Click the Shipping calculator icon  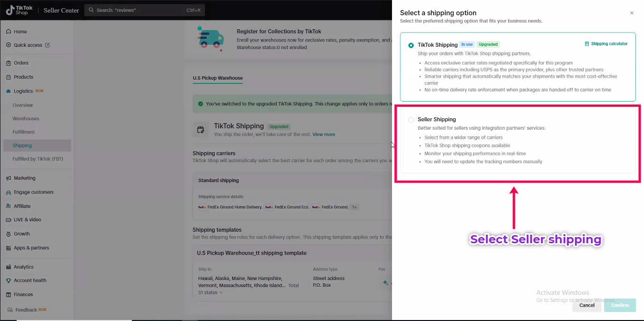[x=587, y=44]
